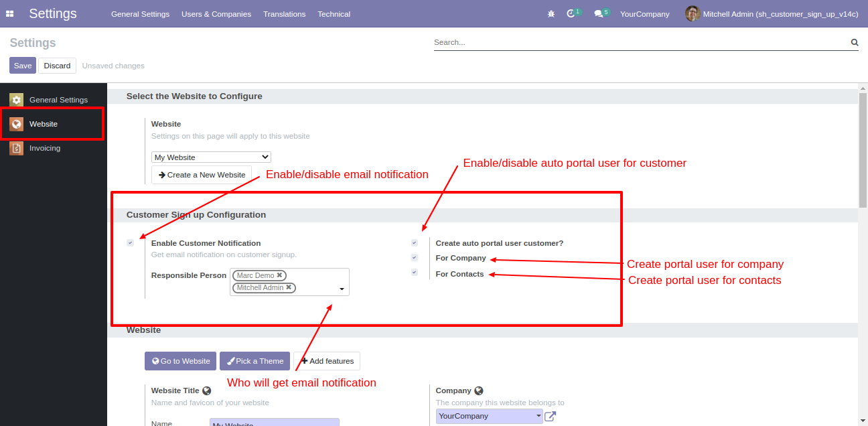Click the Save button
This screenshot has width=868, height=426.
(23, 66)
